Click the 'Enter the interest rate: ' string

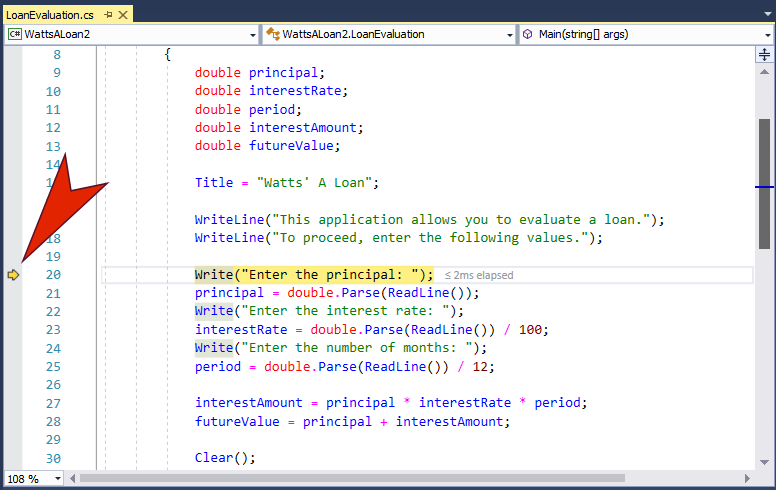[x=345, y=311]
